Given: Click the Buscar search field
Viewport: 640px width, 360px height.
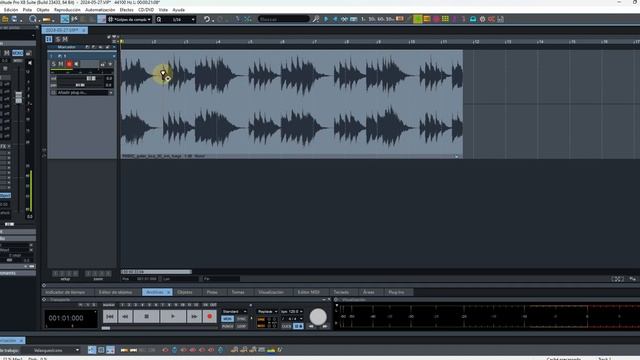Looking at the screenshot, I should pyautogui.click(x=284, y=19).
